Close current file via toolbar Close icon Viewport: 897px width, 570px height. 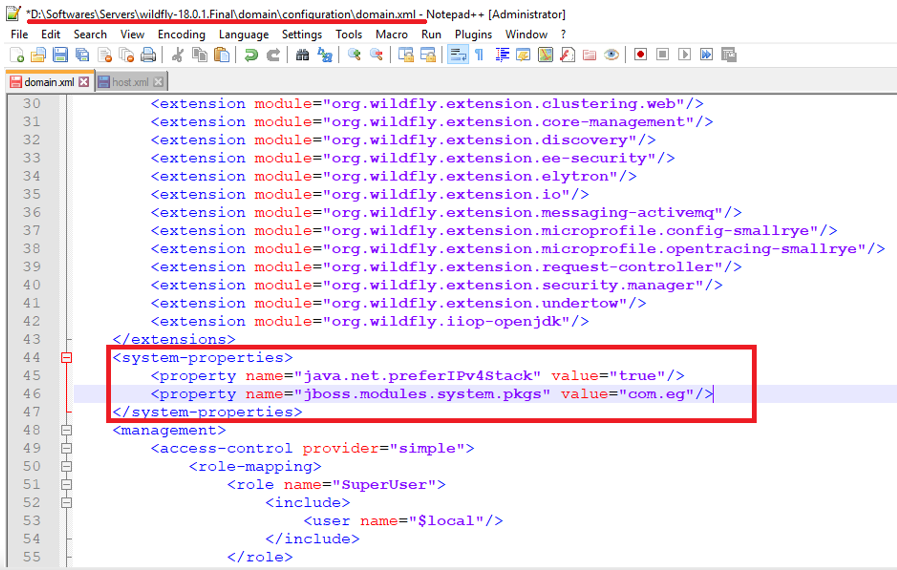tap(105, 55)
